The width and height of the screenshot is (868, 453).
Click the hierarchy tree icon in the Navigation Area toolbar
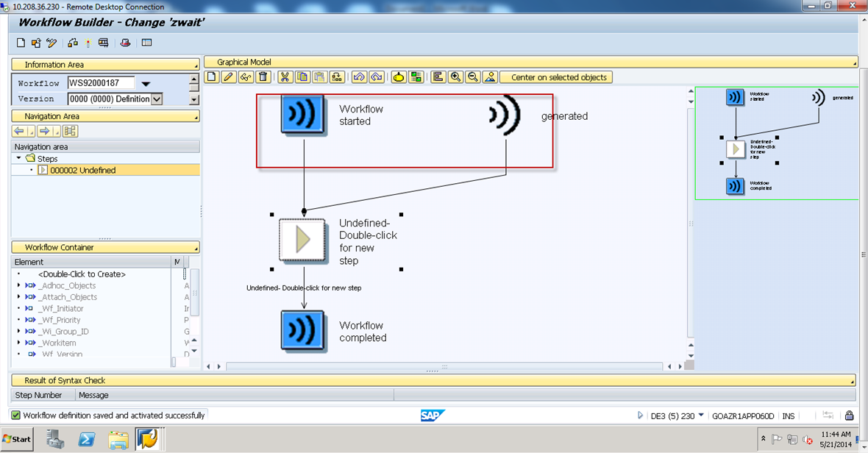click(70, 131)
